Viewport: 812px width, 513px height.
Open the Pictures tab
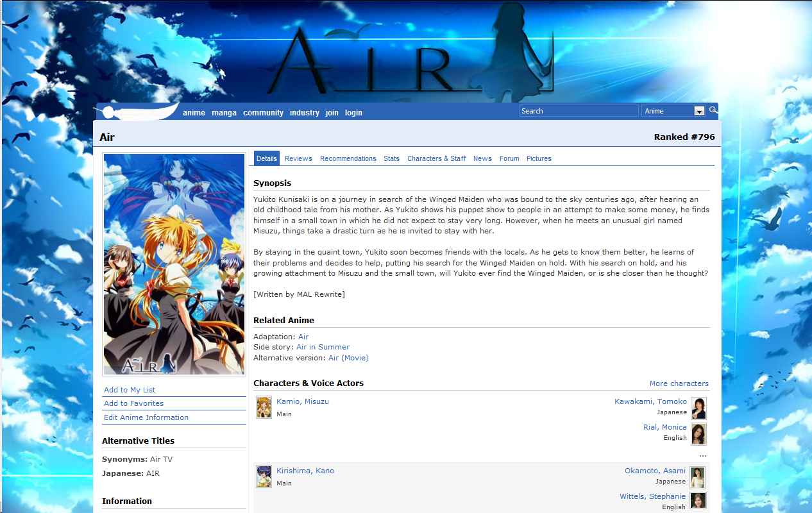(x=539, y=158)
